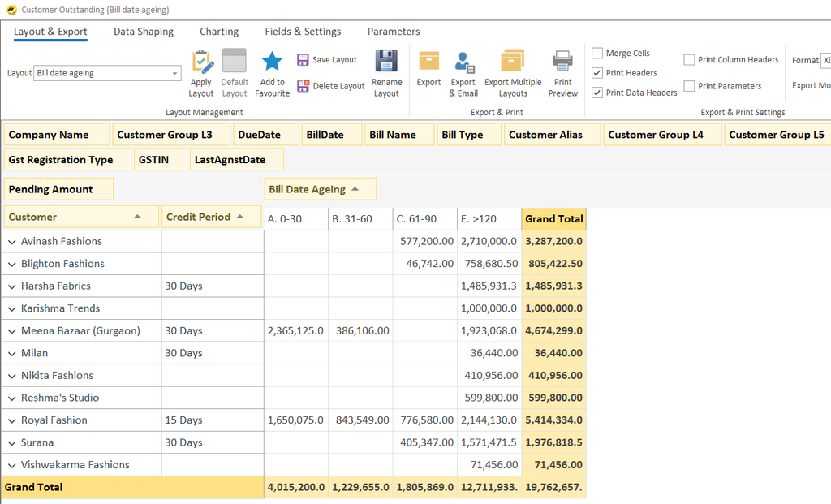The height and width of the screenshot is (504, 831).
Task: Click the Apply Layout icon
Action: click(201, 62)
